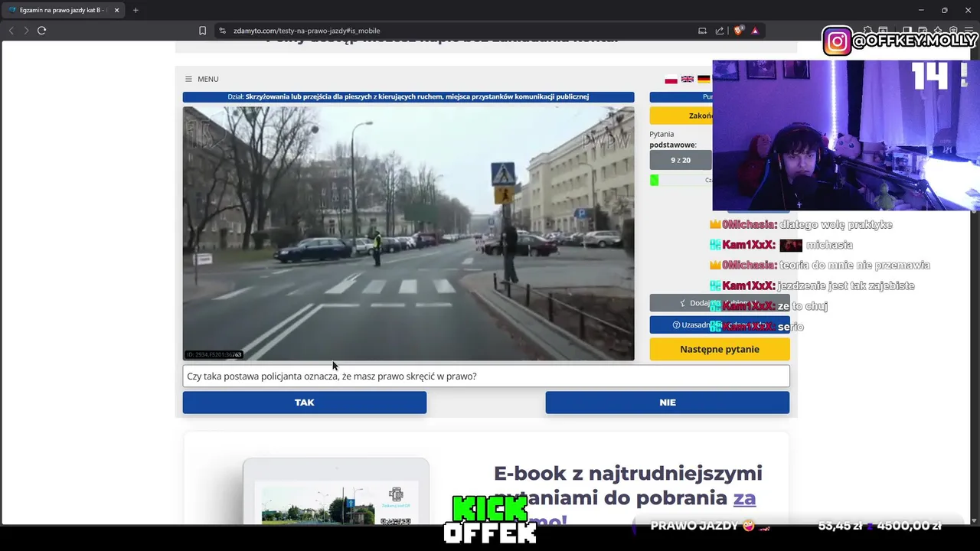Switch language to German flag
Screen dimensions: 980x551
pos(704,79)
